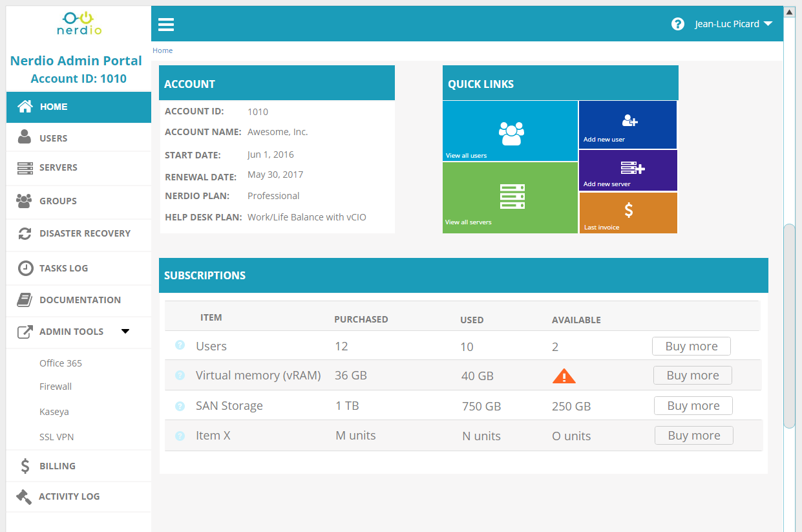Click the vertical scrollbar thumb
The width and height of the screenshot is (802, 532).
789,326
